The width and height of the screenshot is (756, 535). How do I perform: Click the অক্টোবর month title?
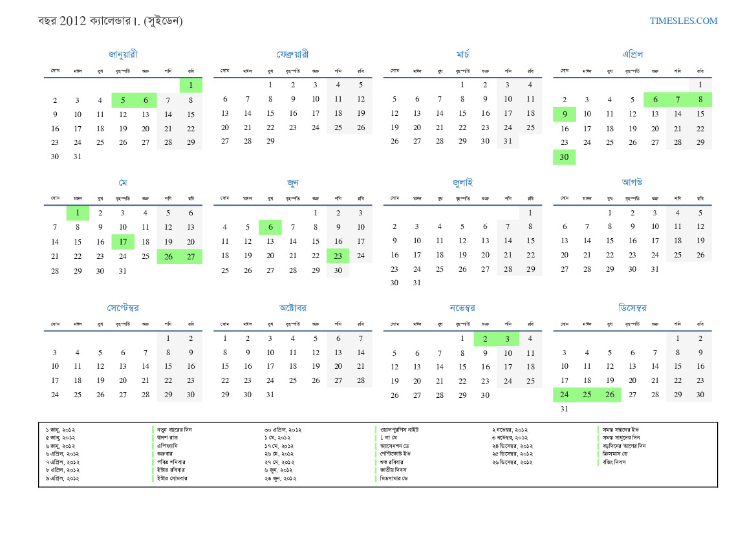292,308
